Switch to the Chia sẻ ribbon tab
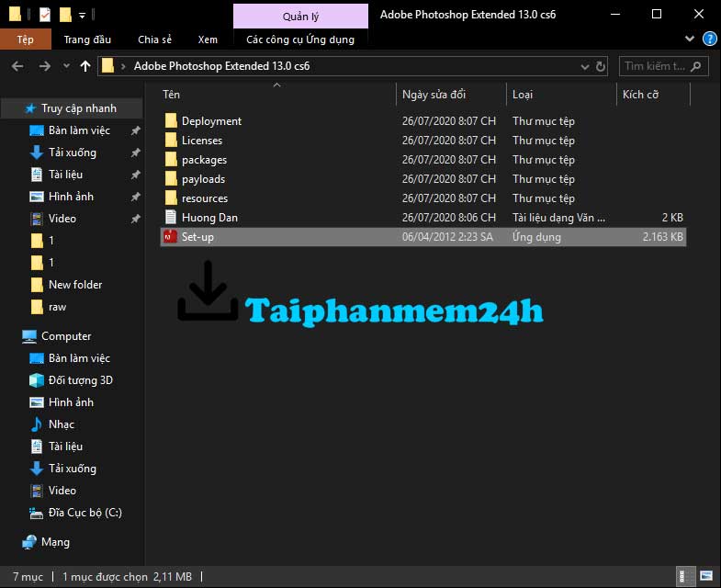The image size is (721, 588). (154, 40)
